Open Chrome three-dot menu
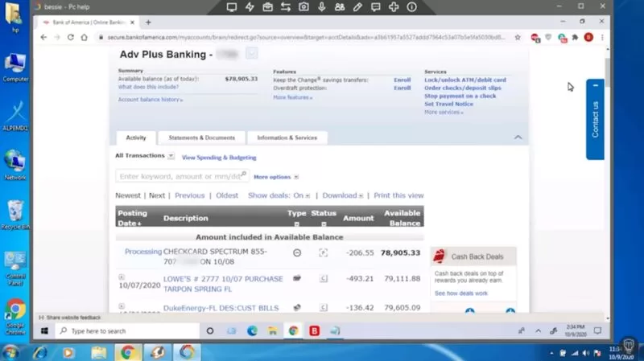The height and width of the screenshot is (361, 644). (602, 37)
